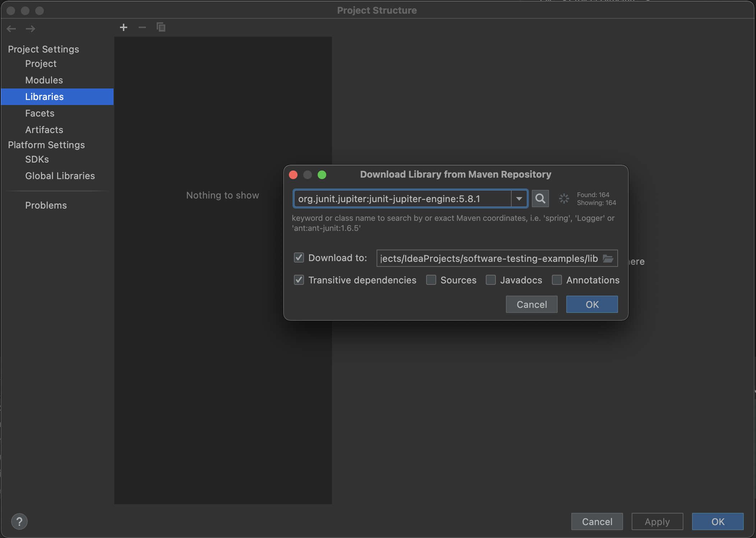Screen dimensions: 756x538
Task: Select SDKs under Platform Settings
Action: click(x=37, y=159)
